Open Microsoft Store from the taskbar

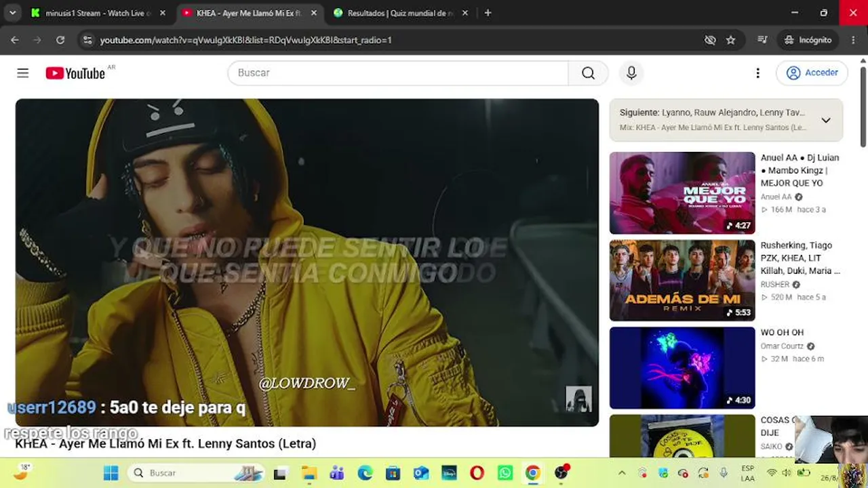[393, 473]
